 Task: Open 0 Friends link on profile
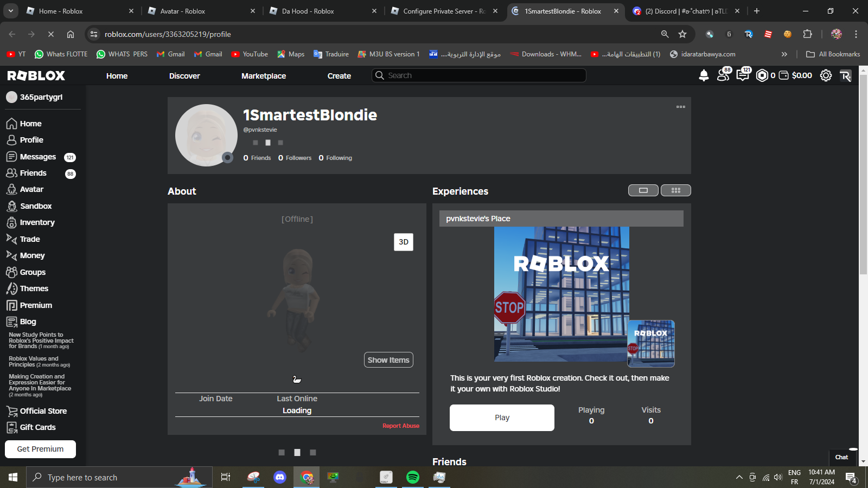pyautogui.click(x=257, y=158)
